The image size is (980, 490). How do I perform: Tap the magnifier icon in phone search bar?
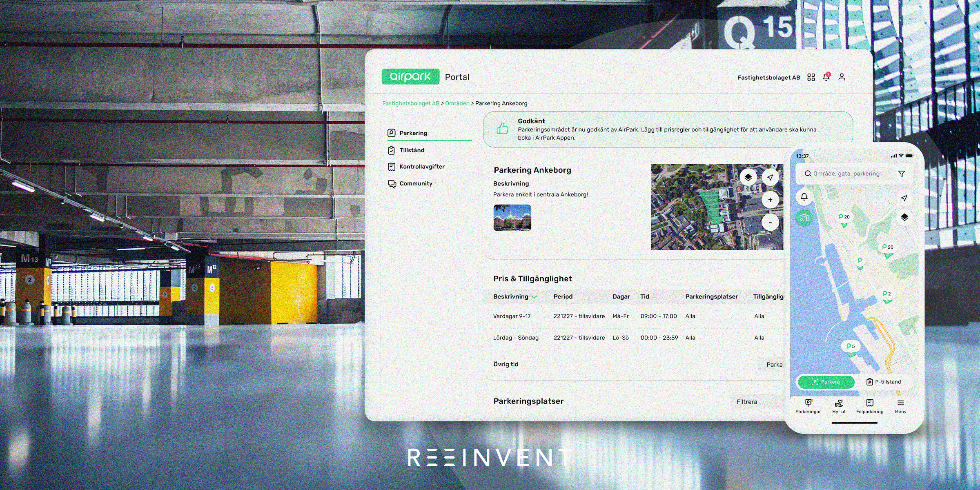tap(808, 174)
